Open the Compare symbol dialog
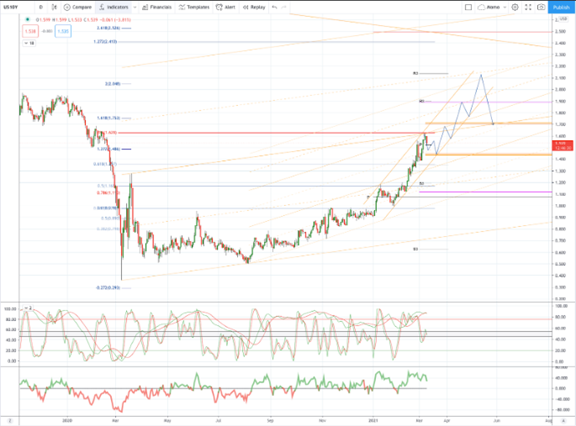576x426 pixels. [x=78, y=7]
